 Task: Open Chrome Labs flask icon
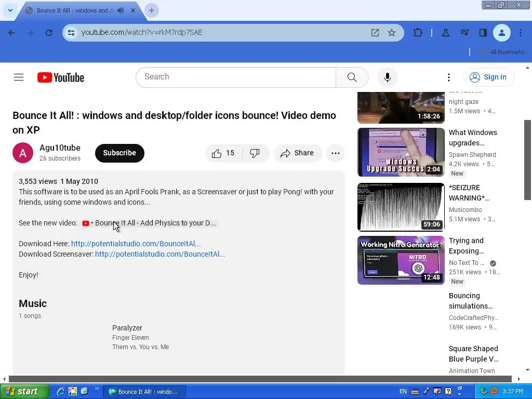445,33
